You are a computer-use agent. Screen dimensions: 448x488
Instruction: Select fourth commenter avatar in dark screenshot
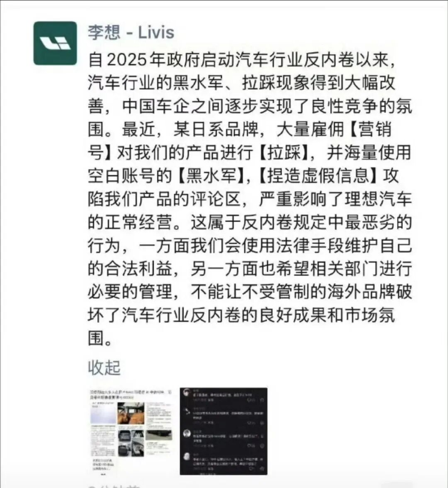187,456
